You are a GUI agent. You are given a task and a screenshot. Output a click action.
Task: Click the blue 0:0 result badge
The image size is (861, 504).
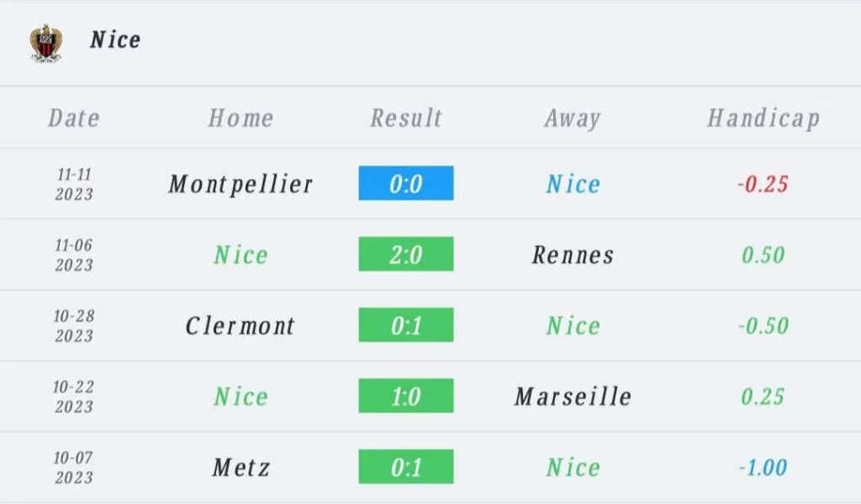click(x=406, y=183)
